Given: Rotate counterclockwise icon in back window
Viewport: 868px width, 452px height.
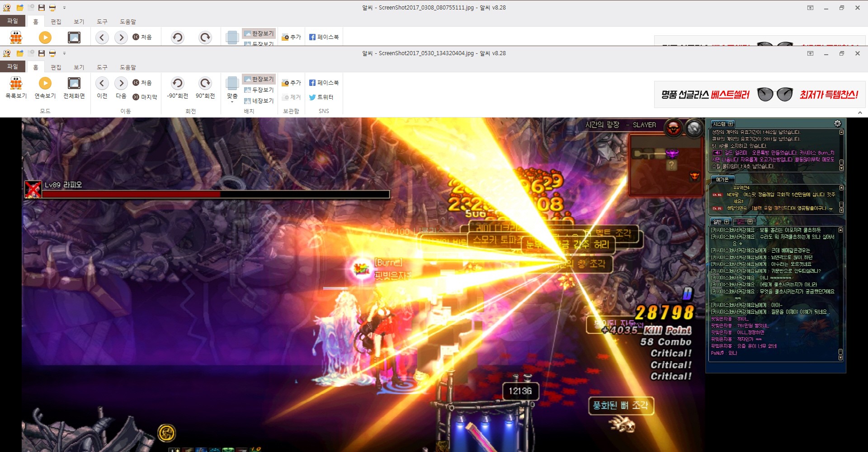Looking at the screenshot, I should [177, 38].
